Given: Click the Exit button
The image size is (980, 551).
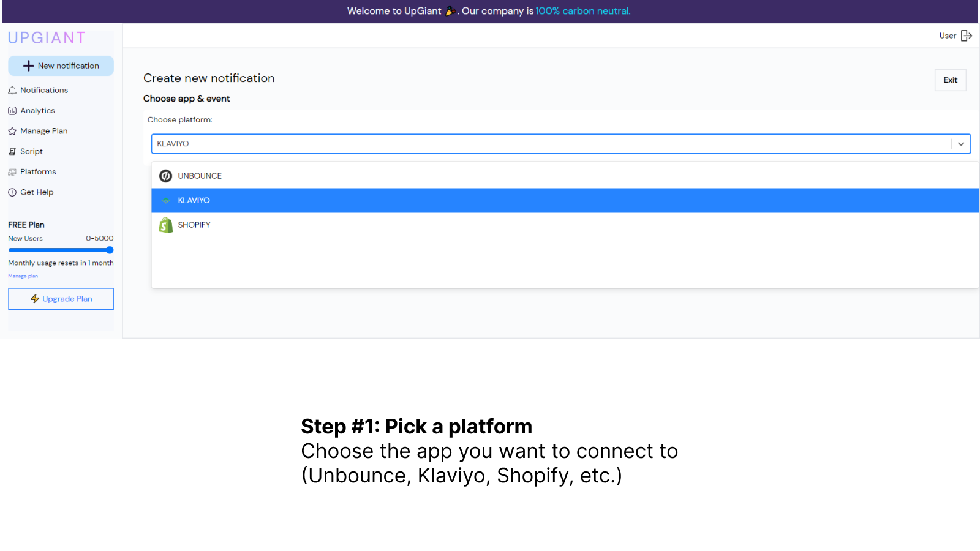Looking at the screenshot, I should [x=950, y=80].
